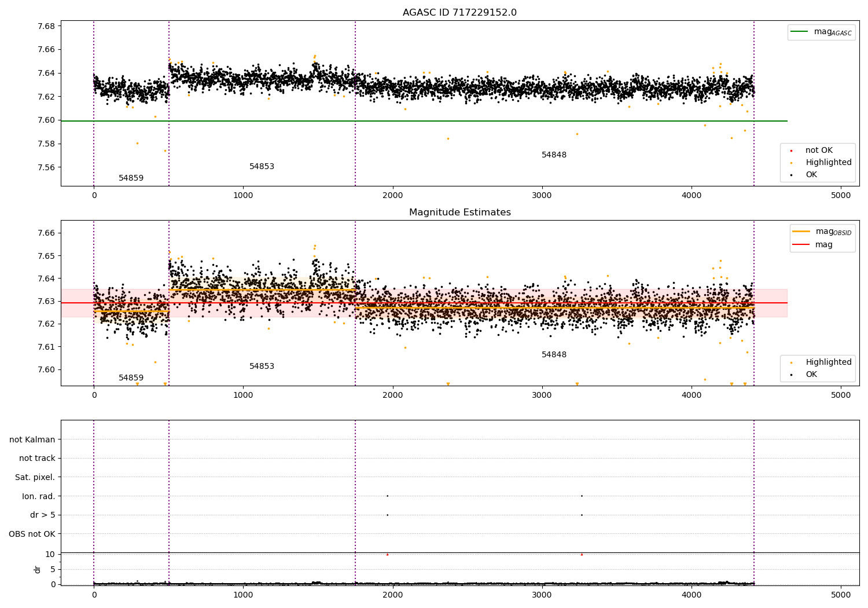Screen dimensions: 868x608
Task: Click "Highlighted" in the AGASC plot legend
Action: point(828,163)
